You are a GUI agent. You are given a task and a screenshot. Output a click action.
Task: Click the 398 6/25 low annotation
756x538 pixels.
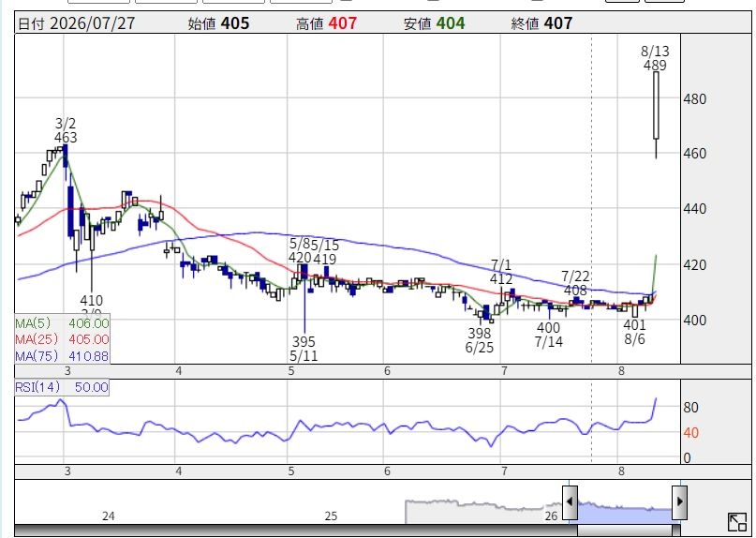(480, 340)
